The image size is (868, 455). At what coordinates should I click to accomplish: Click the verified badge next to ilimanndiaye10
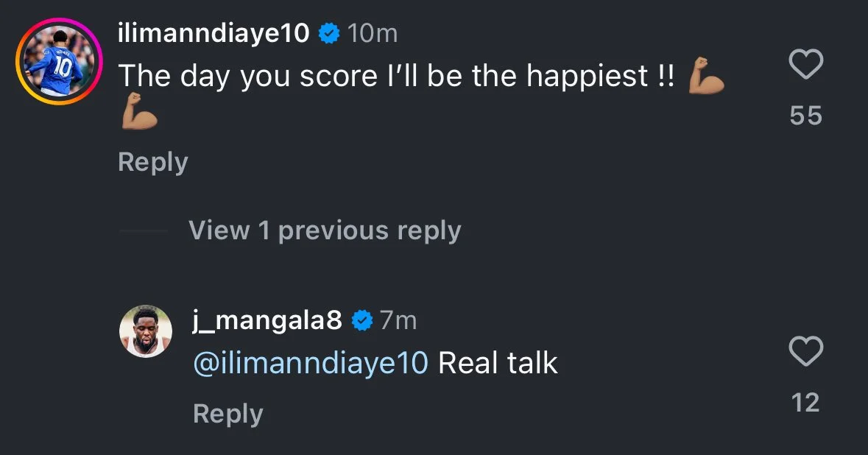pos(328,33)
